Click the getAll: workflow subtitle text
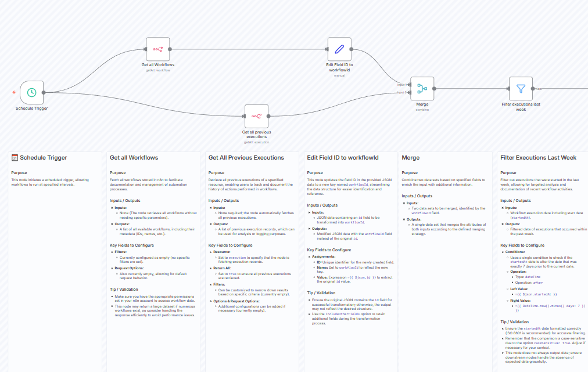Image resolution: width=588 pixels, height=372 pixels. click(x=159, y=70)
